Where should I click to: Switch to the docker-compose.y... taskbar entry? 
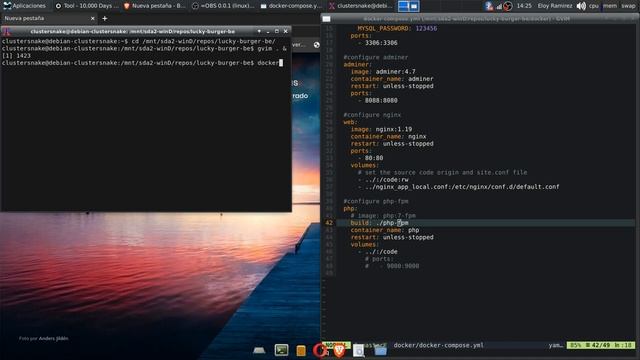291,6
